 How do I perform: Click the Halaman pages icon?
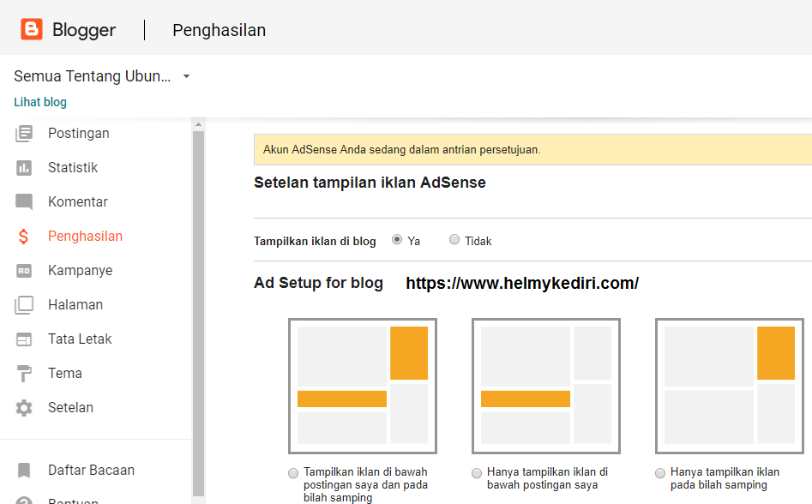click(x=24, y=305)
